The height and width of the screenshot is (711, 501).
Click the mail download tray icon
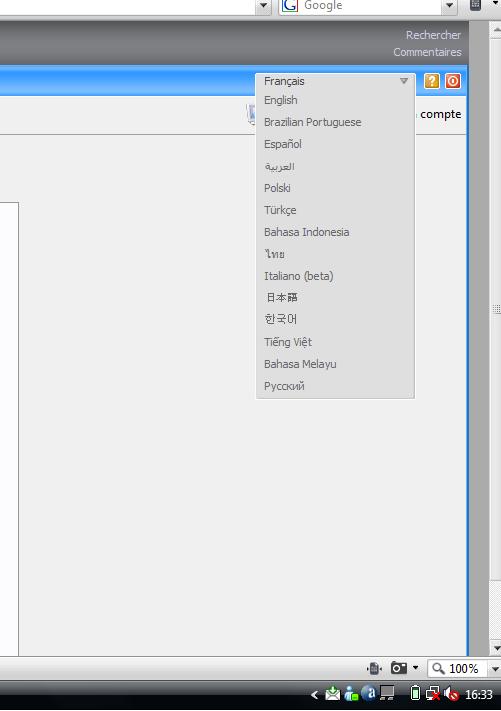coord(332,693)
